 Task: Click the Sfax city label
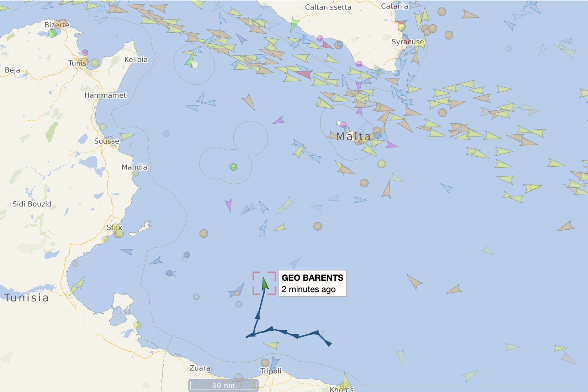(x=114, y=227)
